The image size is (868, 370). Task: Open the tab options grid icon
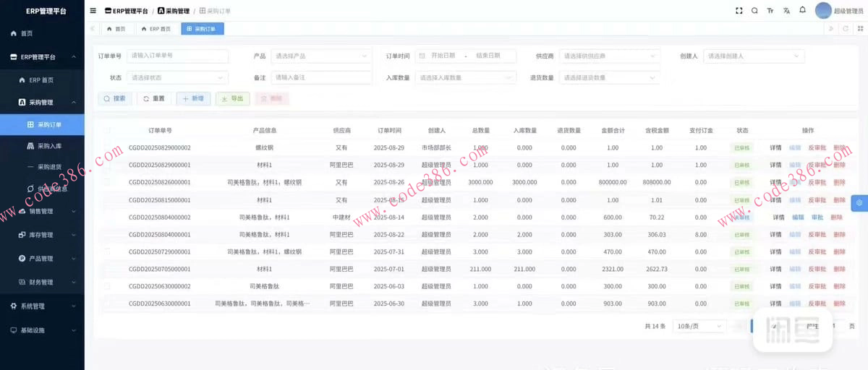[860, 29]
